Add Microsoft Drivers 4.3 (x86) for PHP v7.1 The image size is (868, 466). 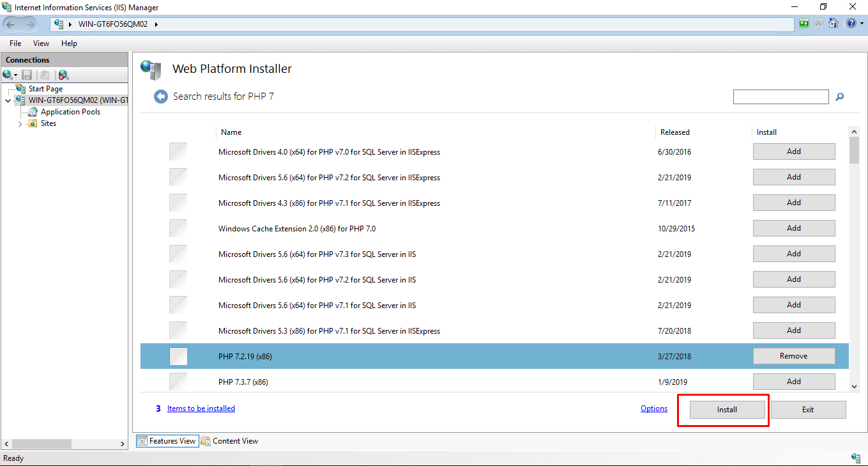tap(794, 203)
